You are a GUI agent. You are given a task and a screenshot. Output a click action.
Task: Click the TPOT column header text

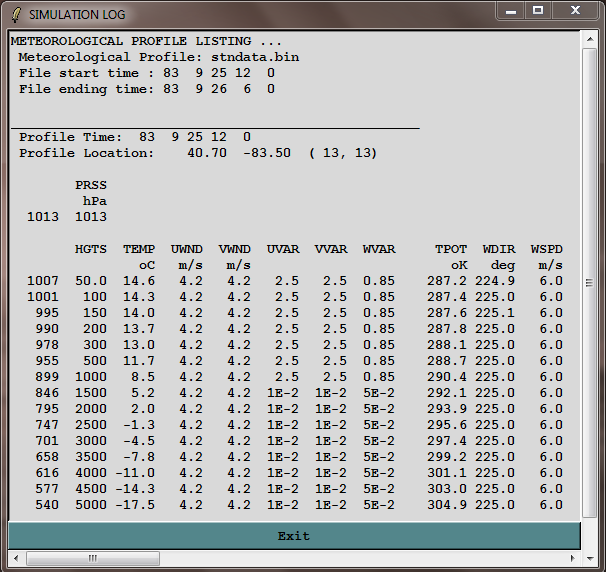(451, 249)
